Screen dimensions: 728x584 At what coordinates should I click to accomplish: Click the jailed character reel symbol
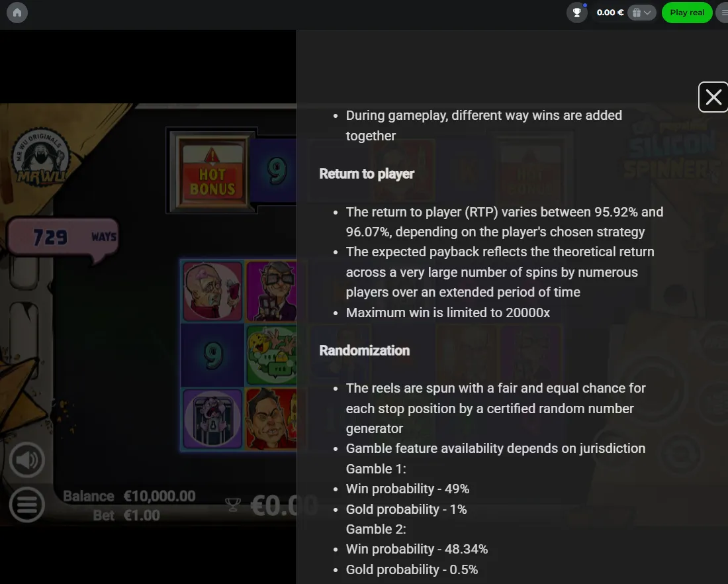click(x=212, y=420)
